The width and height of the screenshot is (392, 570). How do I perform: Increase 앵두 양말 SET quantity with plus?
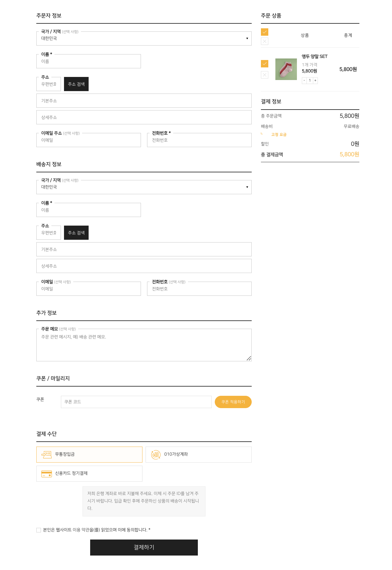(x=315, y=80)
